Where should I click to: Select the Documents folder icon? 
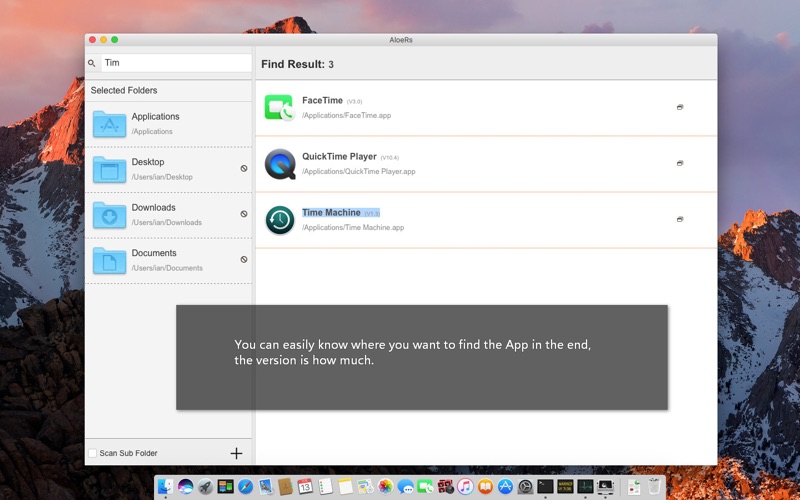click(x=109, y=260)
